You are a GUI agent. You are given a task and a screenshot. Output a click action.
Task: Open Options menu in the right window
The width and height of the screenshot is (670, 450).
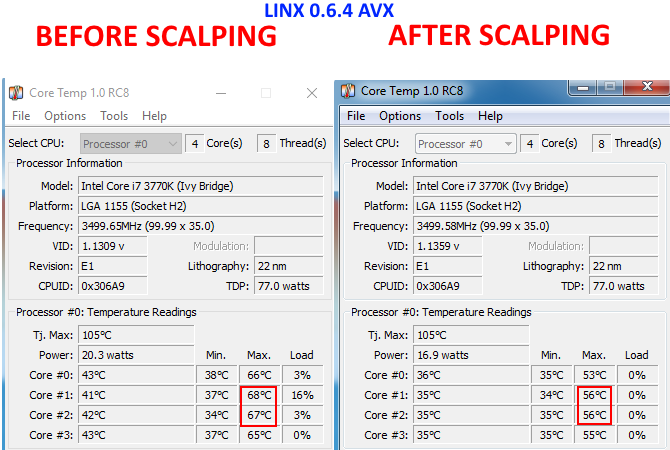pyautogui.click(x=401, y=116)
